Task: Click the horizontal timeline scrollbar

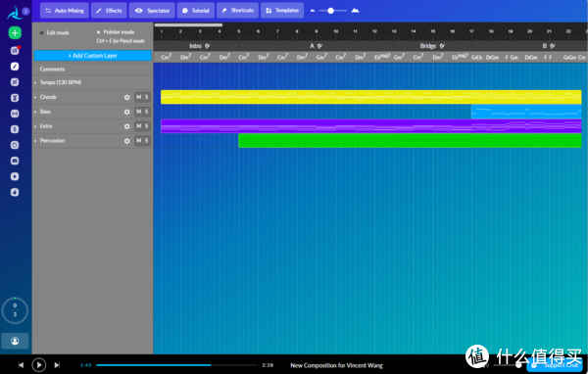Action: 188,25
